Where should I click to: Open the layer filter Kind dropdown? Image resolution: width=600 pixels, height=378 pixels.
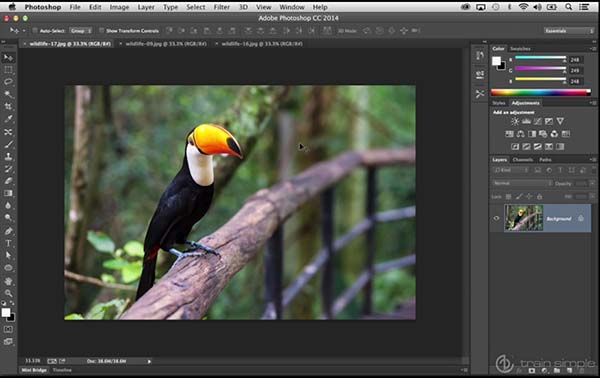pyautogui.click(x=510, y=170)
